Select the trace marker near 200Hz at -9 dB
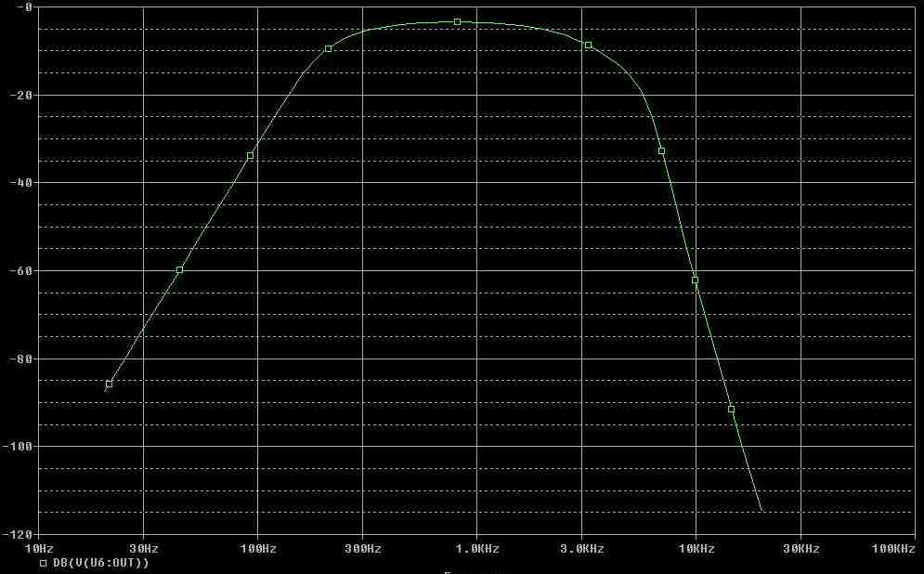 pos(328,48)
